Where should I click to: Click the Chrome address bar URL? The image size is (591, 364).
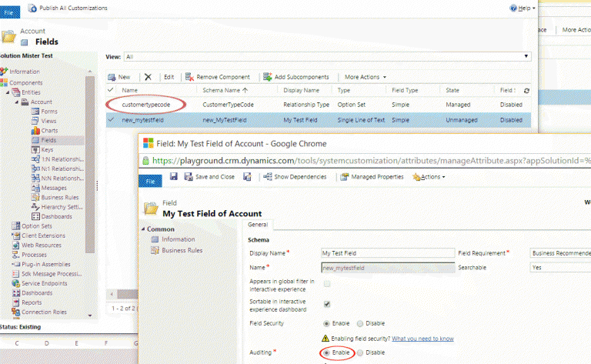[x=371, y=161]
